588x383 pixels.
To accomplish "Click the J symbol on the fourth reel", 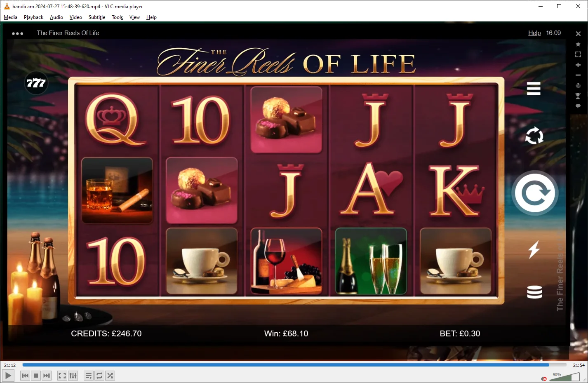I will (x=371, y=120).
